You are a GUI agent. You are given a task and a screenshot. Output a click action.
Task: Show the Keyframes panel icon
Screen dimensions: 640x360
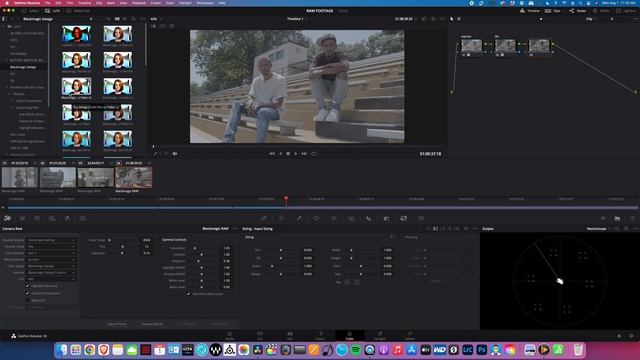tap(603, 219)
